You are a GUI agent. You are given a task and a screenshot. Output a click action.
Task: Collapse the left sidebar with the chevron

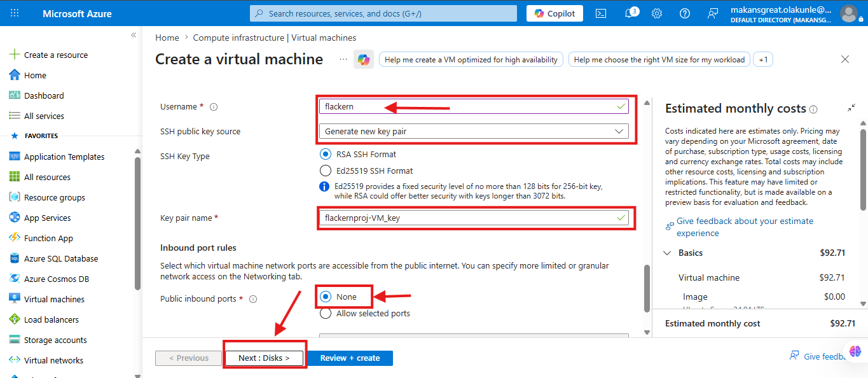click(x=134, y=35)
